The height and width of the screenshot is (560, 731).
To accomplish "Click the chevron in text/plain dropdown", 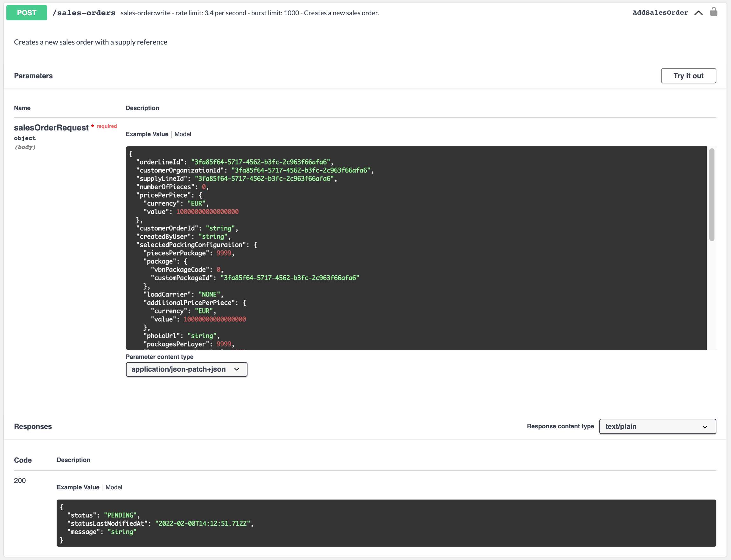I will 705,427.
